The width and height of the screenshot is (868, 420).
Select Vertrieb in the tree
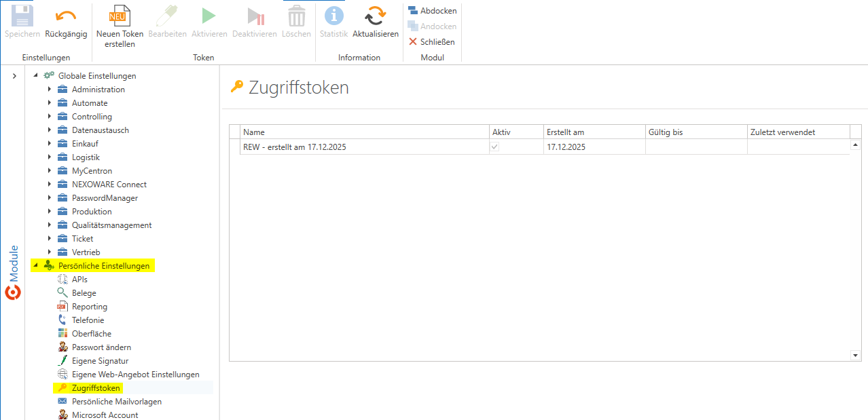(86, 252)
